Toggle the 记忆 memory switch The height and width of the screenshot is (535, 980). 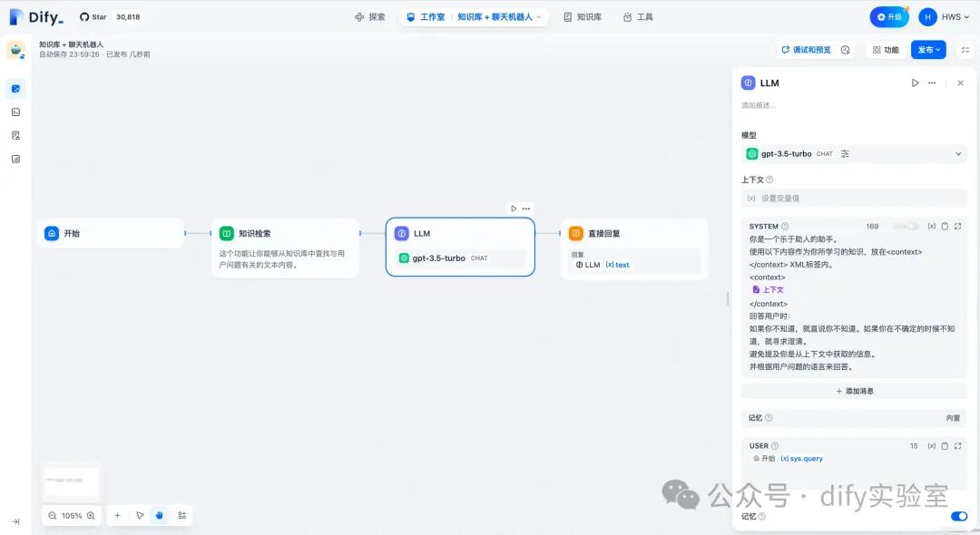[959, 516]
